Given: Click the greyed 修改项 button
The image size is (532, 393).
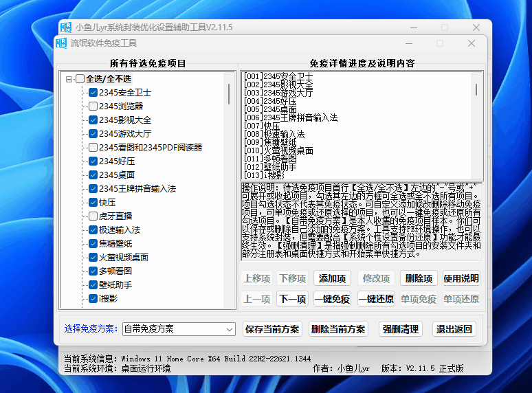Looking at the screenshot, I should click(x=376, y=278).
